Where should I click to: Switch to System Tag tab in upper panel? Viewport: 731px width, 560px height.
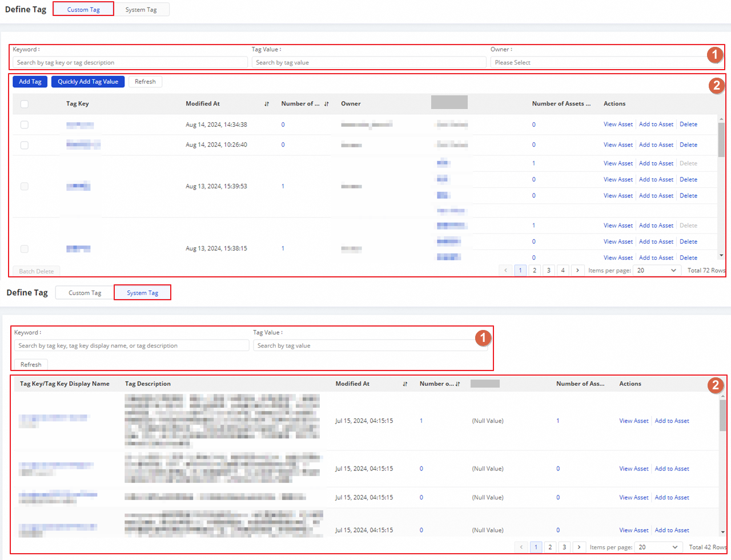point(141,9)
